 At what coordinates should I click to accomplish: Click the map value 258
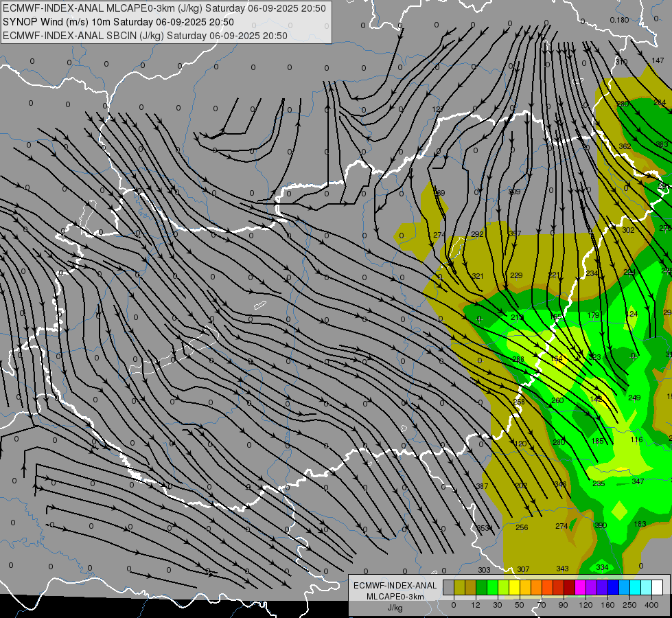(x=519, y=402)
